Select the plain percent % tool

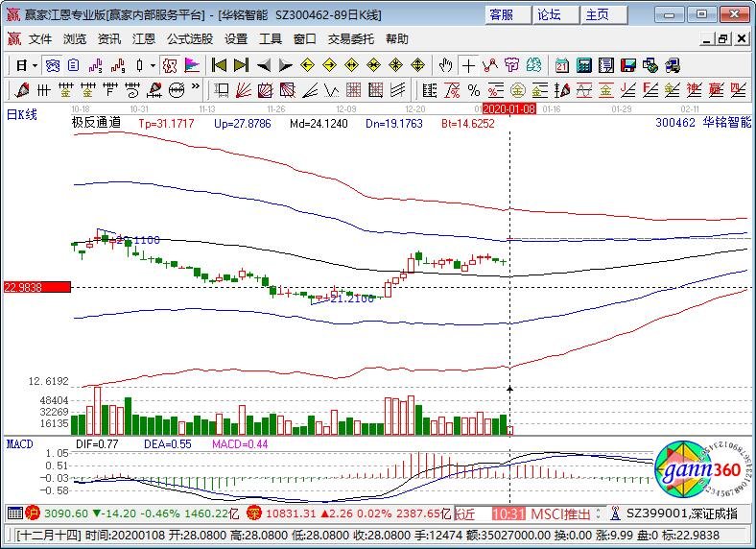point(474,89)
